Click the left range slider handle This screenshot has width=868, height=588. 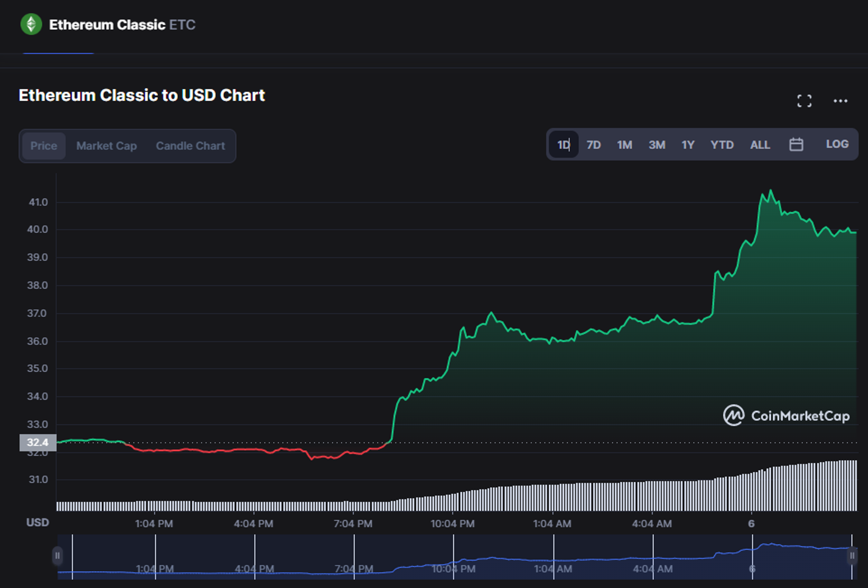pyautogui.click(x=57, y=556)
